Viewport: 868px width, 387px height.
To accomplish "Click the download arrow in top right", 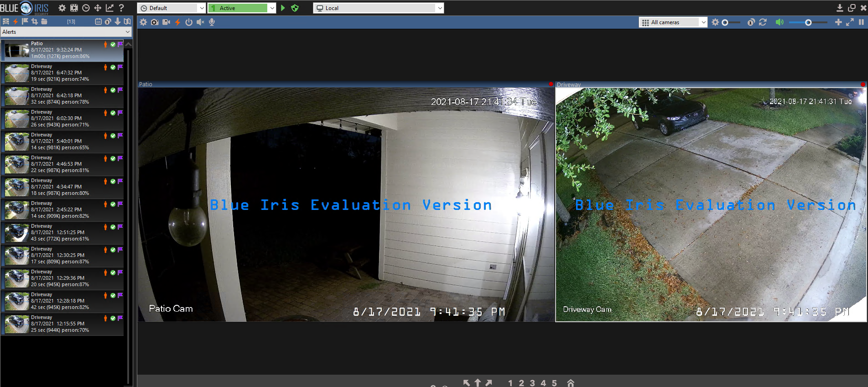I will point(840,8).
